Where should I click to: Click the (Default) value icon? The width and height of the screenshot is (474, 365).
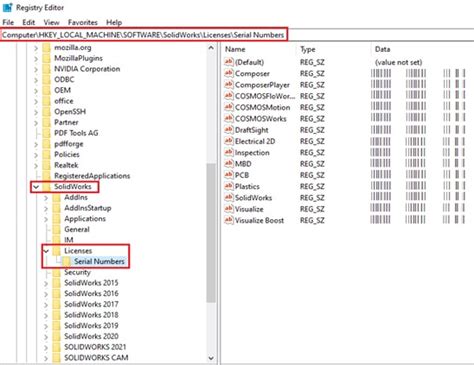(229, 62)
